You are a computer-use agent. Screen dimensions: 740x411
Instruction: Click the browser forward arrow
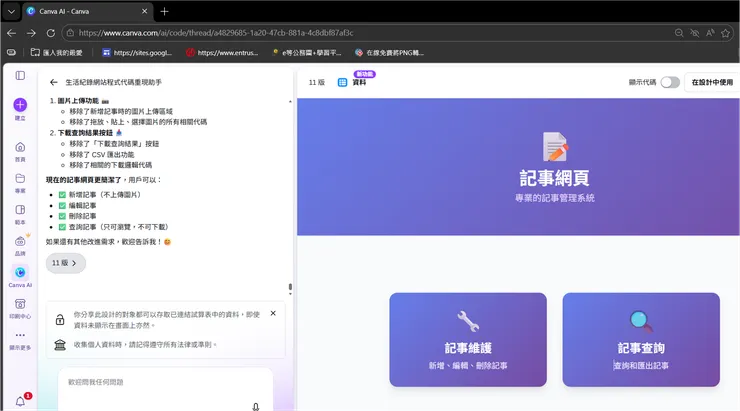click(x=31, y=33)
